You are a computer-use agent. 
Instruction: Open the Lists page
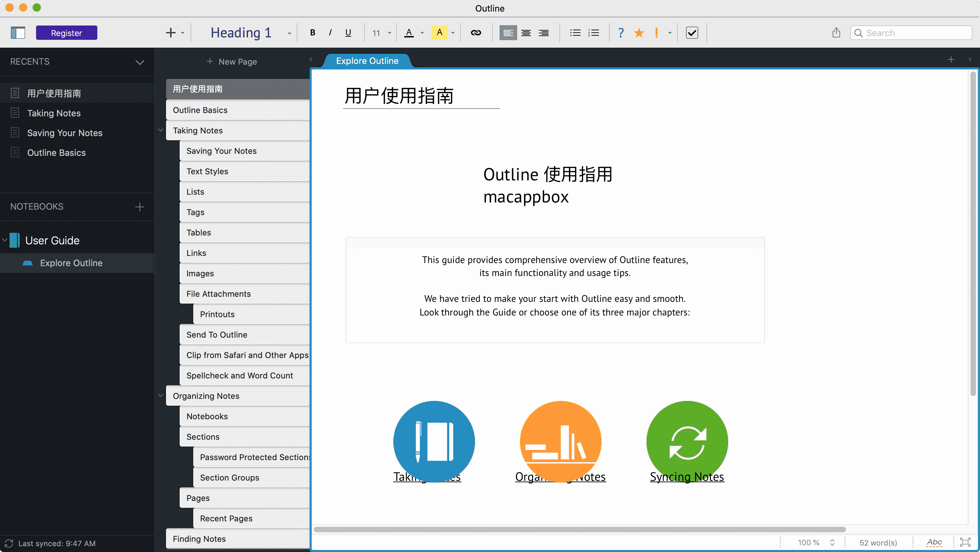(x=245, y=192)
